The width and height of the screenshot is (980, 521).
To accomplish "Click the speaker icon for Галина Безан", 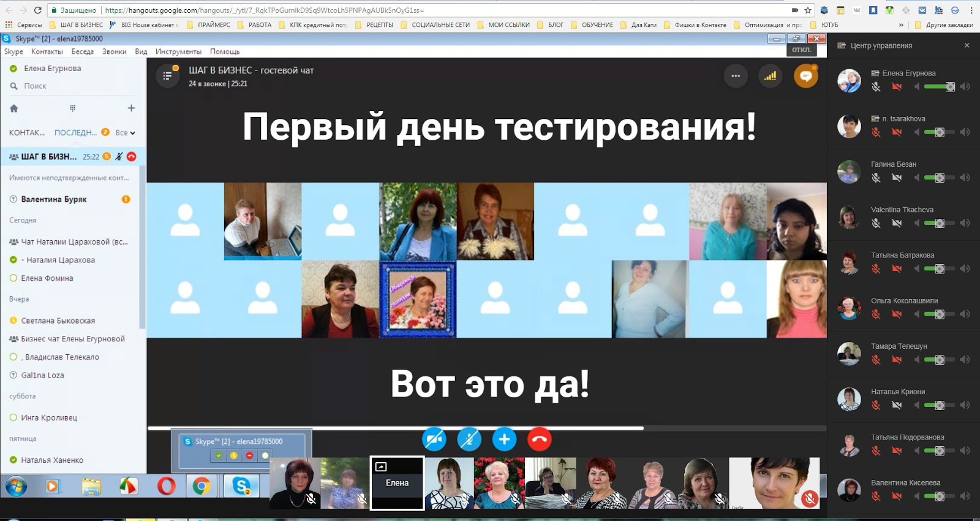I will (x=965, y=178).
